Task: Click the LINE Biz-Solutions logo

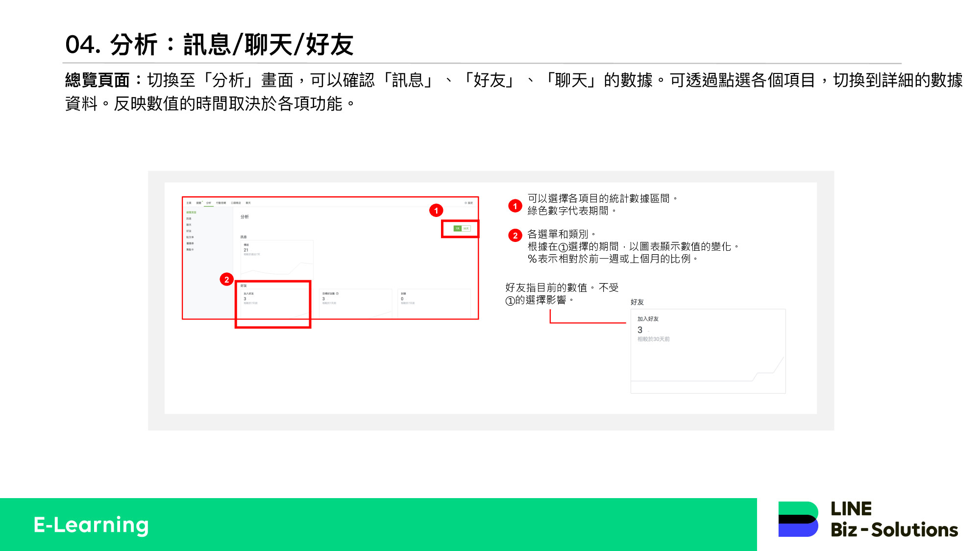Action: point(868,520)
